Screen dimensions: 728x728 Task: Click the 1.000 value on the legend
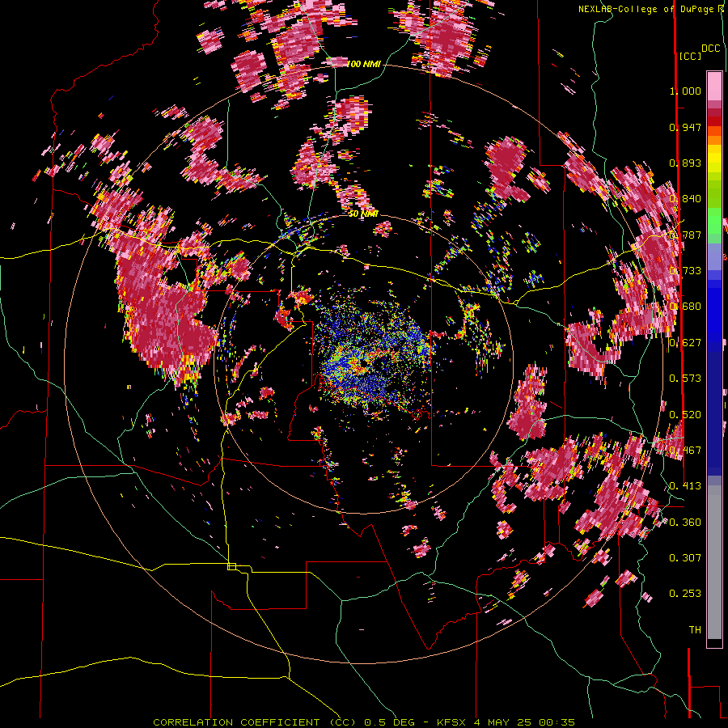(x=685, y=91)
